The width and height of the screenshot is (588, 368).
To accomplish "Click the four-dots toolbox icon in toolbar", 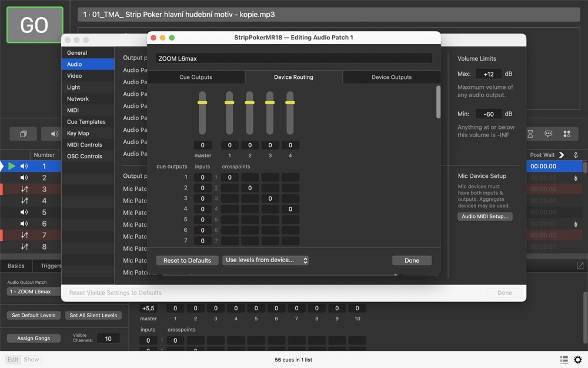I will (x=567, y=134).
